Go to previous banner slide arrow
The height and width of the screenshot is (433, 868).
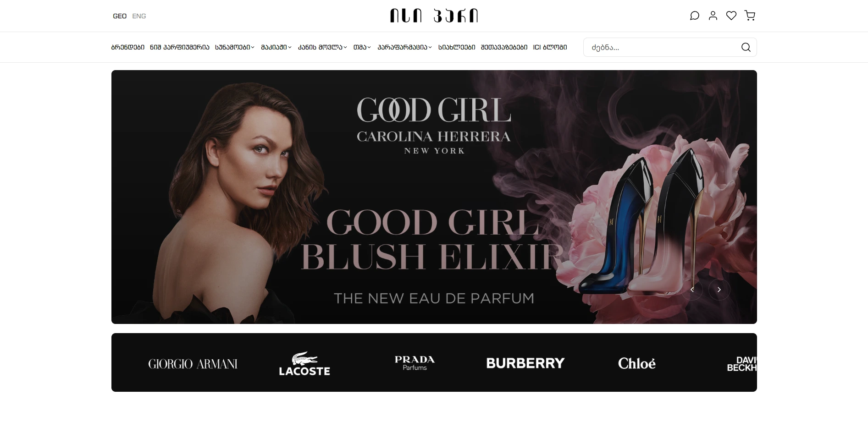[692, 290]
